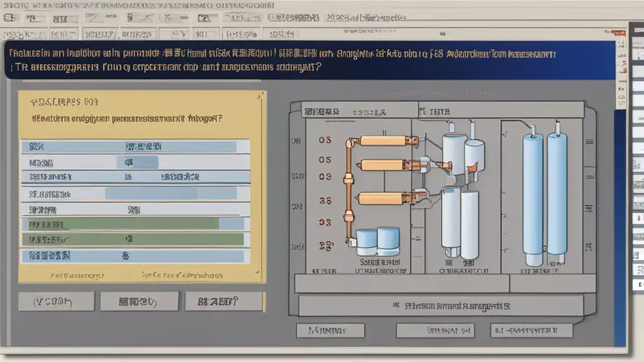Viewport: 644px width, 362px height.
Task: Click the right button beneath the yellow panel
Action: click(223, 302)
